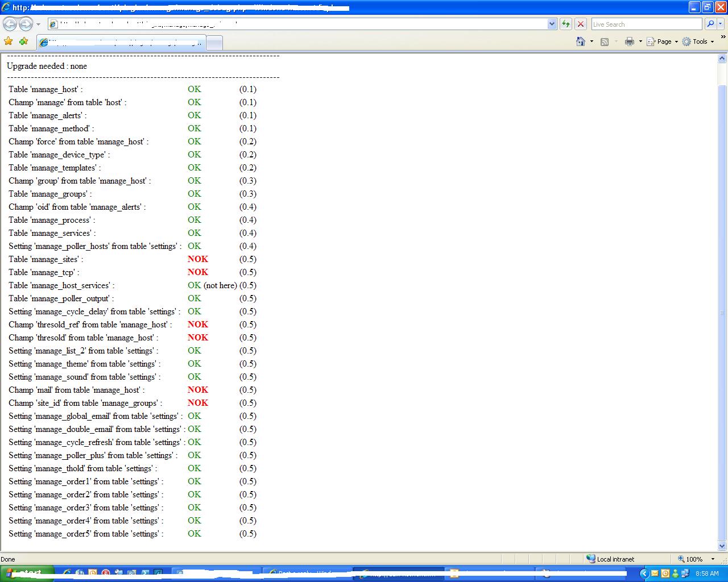Refresh the page with the green arrows icon

[566, 24]
